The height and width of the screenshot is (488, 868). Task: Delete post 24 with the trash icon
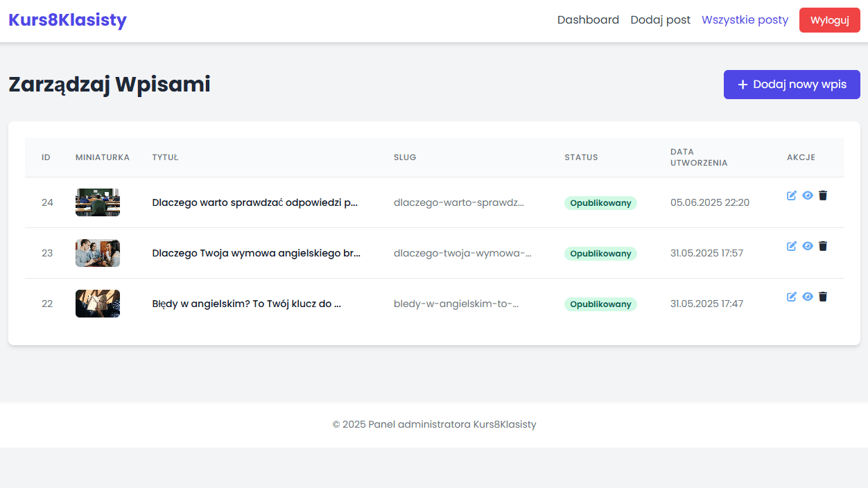823,195
